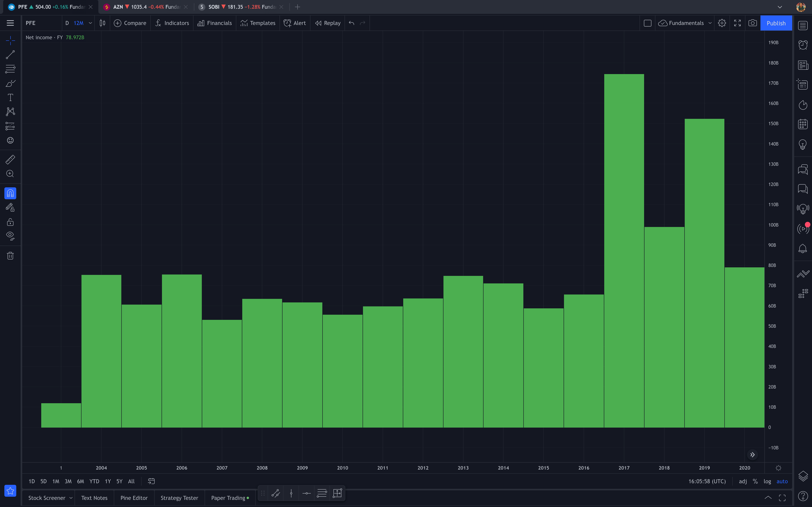The image size is (812, 507).
Task: Select the Text annotation tool
Action: tap(10, 98)
